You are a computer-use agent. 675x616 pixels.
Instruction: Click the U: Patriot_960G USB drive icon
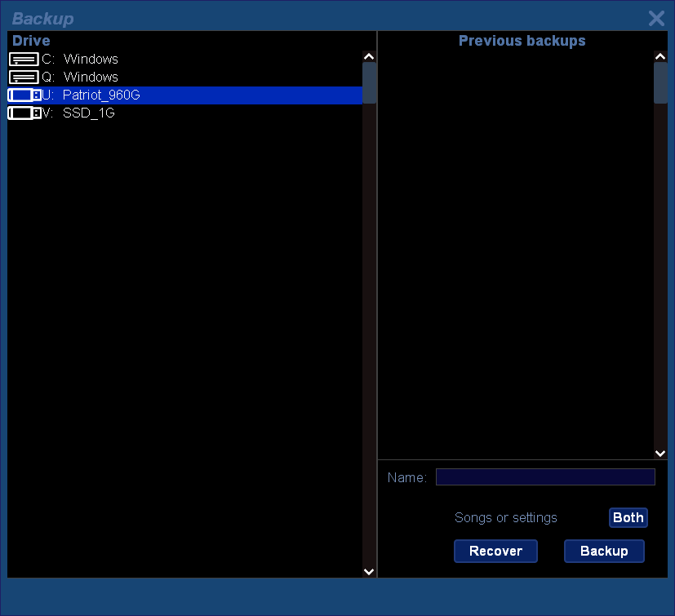pyautogui.click(x=24, y=95)
